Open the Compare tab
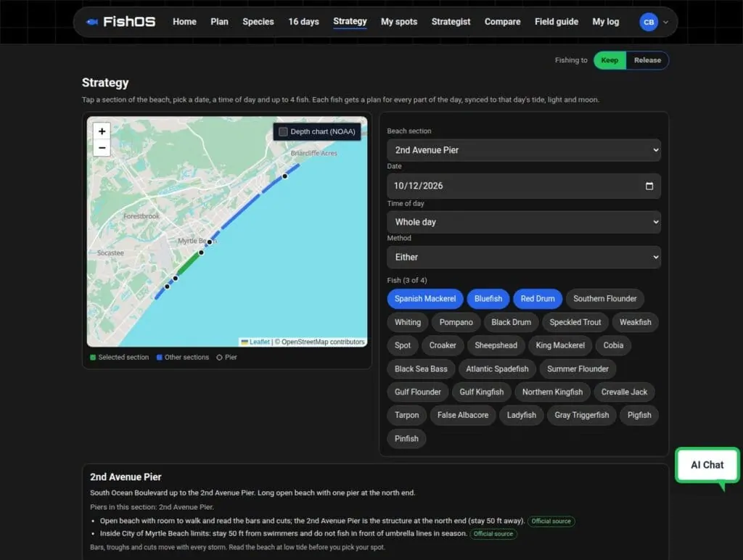743x560 pixels. pos(502,22)
